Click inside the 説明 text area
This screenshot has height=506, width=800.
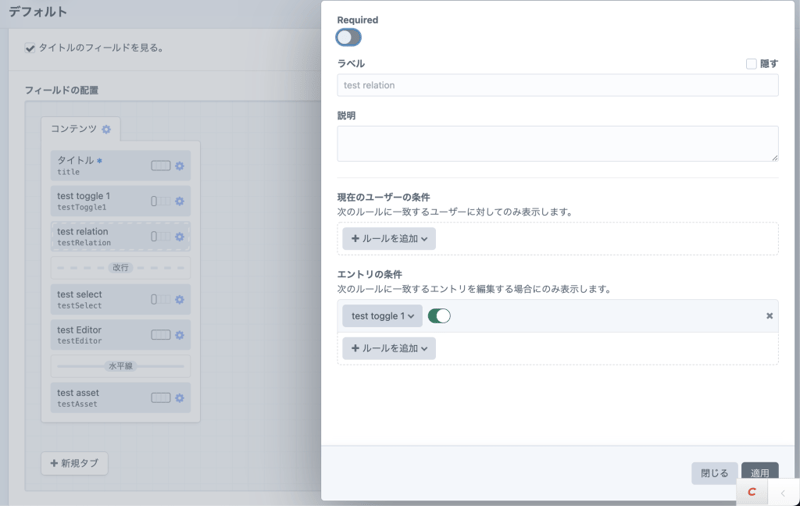coord(557,144)
